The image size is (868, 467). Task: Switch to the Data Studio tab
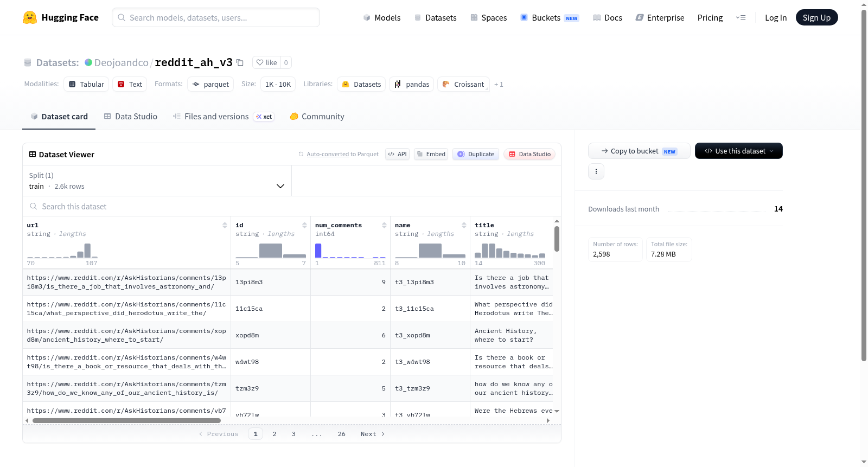(130, 116)
